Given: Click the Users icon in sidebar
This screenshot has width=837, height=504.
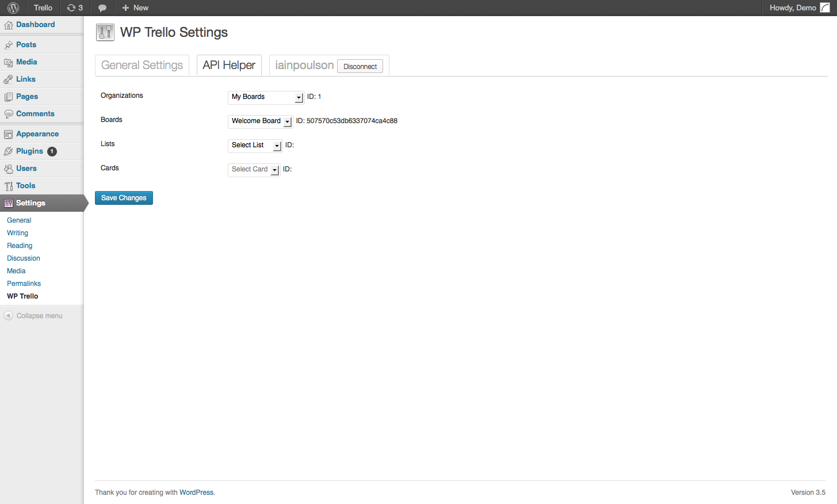Looking at the screenshot, I should (9, 169).
